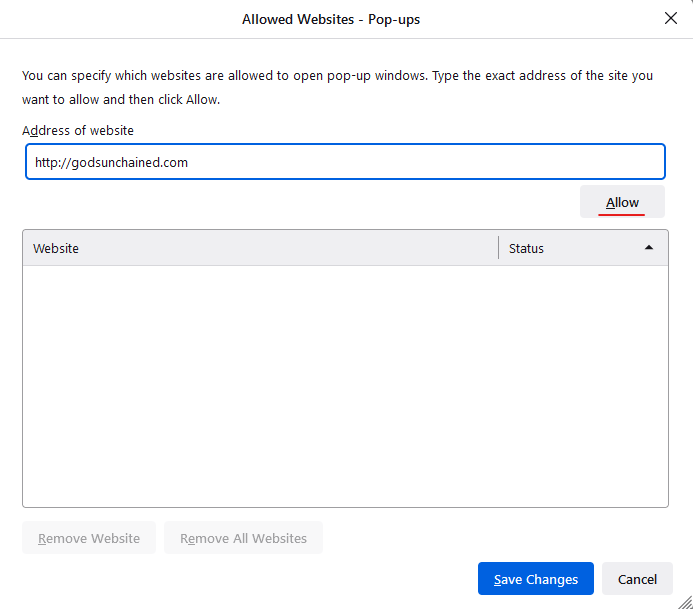
Task: Sort by the Status column header
Action: point(583,248)
